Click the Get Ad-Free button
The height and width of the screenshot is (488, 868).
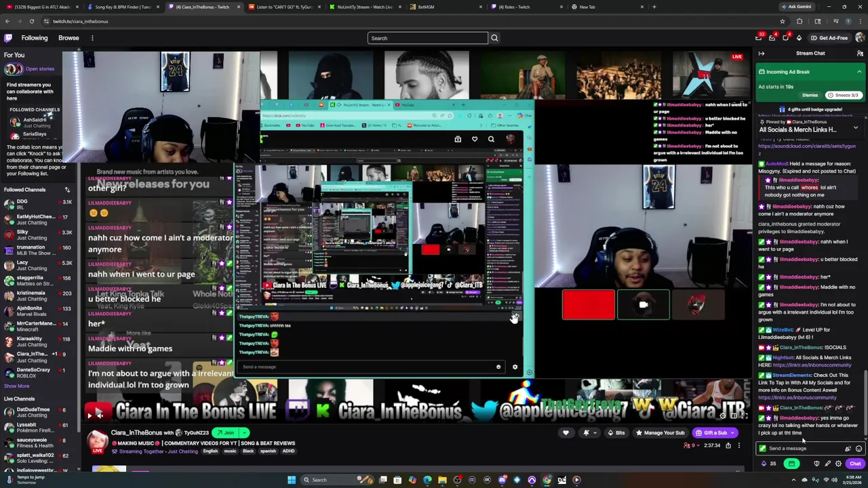[829, 38]
